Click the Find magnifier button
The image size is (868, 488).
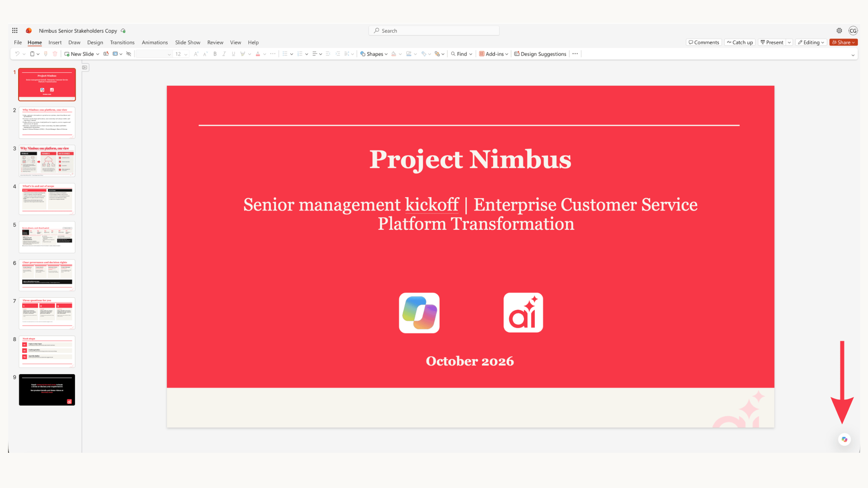point(462,54)
